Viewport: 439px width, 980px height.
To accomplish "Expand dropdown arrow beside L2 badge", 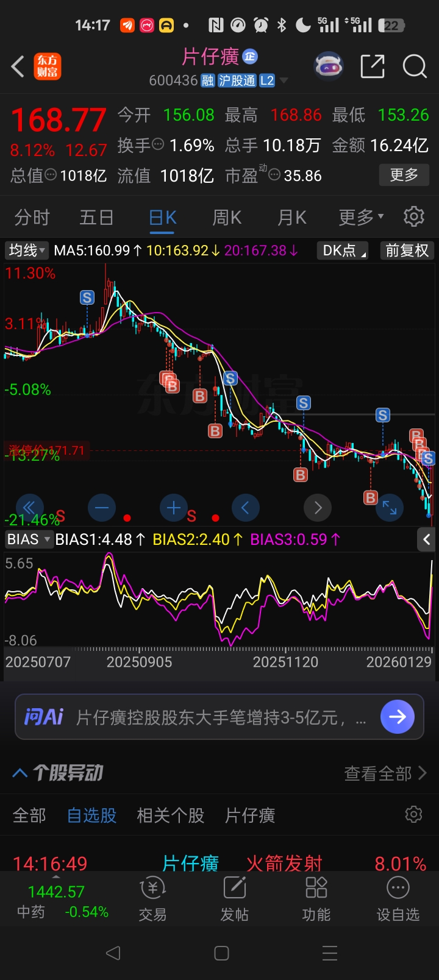I will pyautogui.click(x=284, y=80).
